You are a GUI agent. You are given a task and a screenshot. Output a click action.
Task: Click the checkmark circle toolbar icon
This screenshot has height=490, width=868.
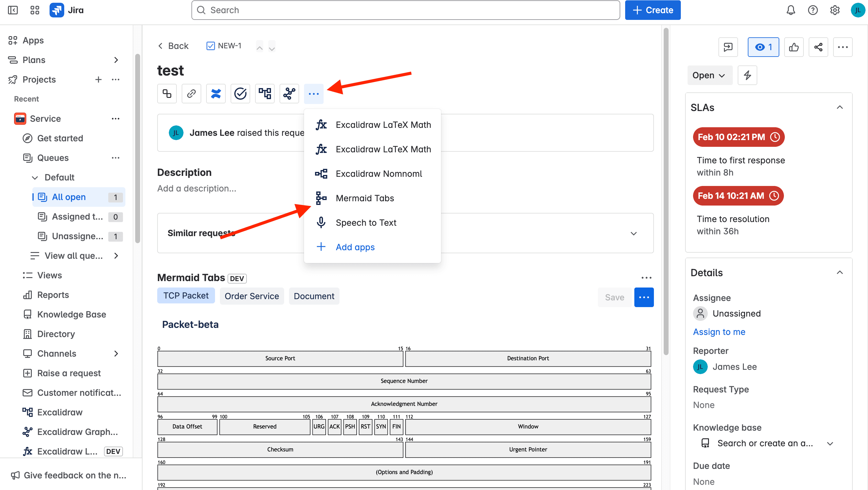pos(240,93)
